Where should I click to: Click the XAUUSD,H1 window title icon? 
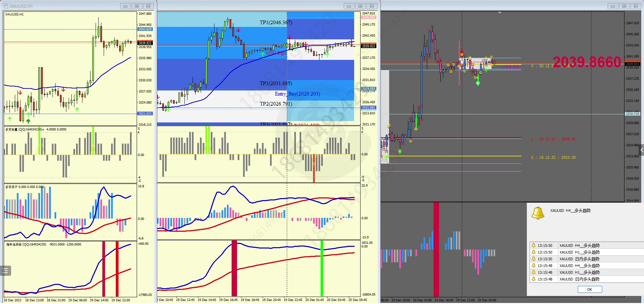pos(6,6)
